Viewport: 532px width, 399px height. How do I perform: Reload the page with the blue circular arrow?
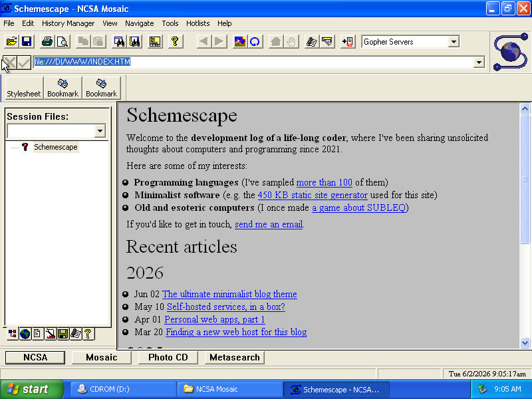click(255, 42)
